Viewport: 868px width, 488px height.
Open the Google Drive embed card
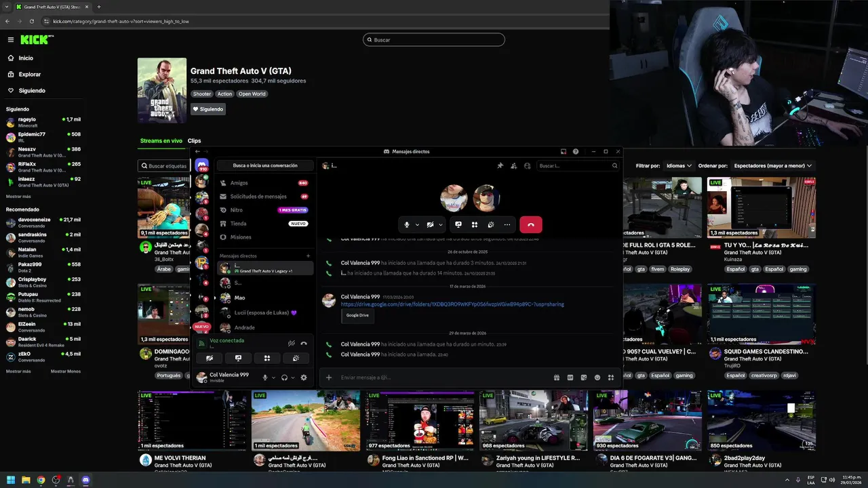point(357,315)
